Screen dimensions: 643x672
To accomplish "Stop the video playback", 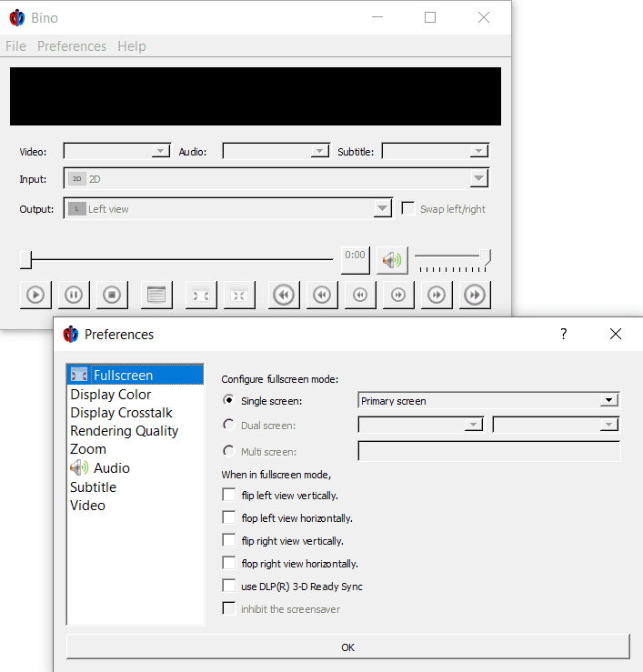I will click(112, 295).
